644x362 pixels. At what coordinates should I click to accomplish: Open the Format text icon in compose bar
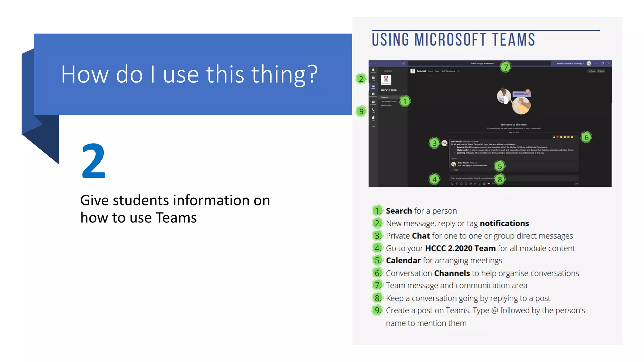coord(452,184)
